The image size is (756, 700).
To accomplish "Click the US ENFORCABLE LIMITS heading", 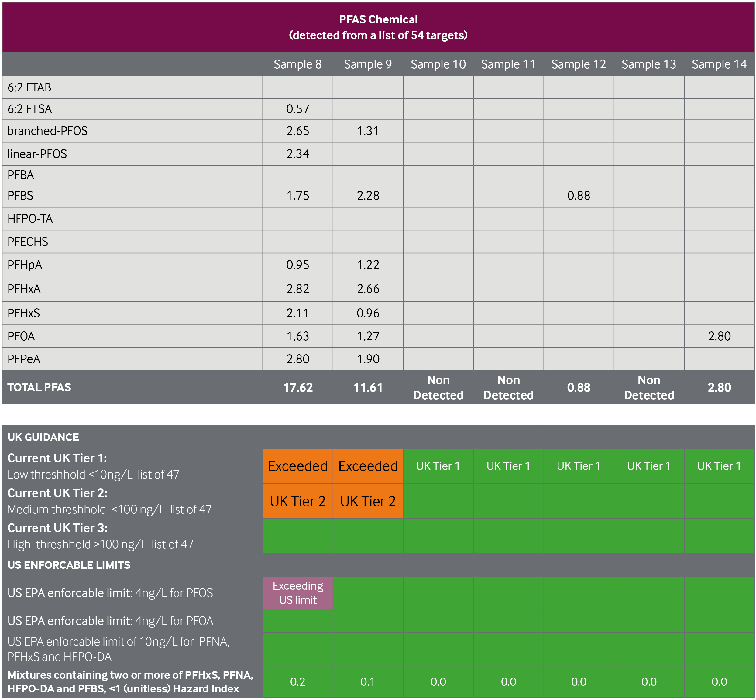I will click(x=69, y=565).
